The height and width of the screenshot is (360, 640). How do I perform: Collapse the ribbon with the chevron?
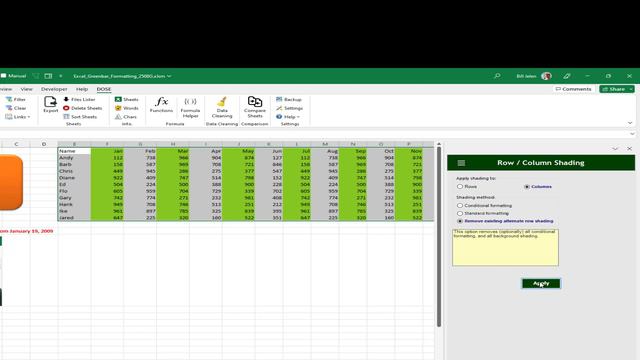click(x=630, y=123)
